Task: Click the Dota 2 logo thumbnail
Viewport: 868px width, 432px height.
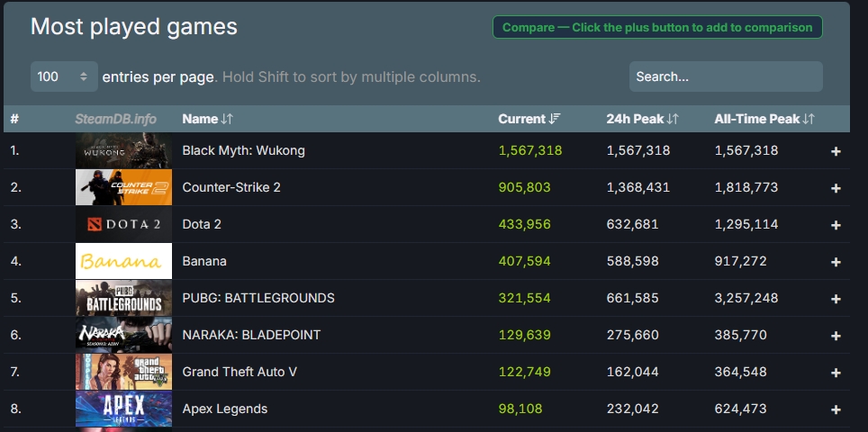Action: (123, 224)
